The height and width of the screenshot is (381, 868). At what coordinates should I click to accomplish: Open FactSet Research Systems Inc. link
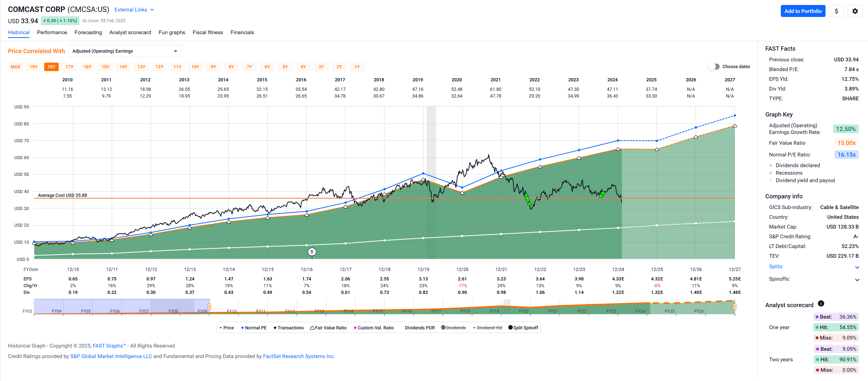(299, 356)
